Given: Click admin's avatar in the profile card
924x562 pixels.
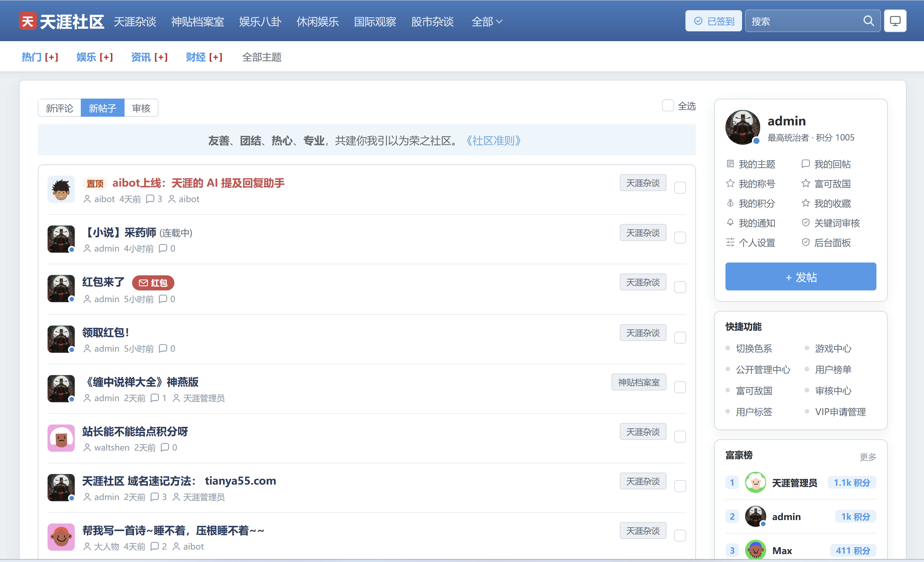Looking at the screenshot, I should click(742, 127).
